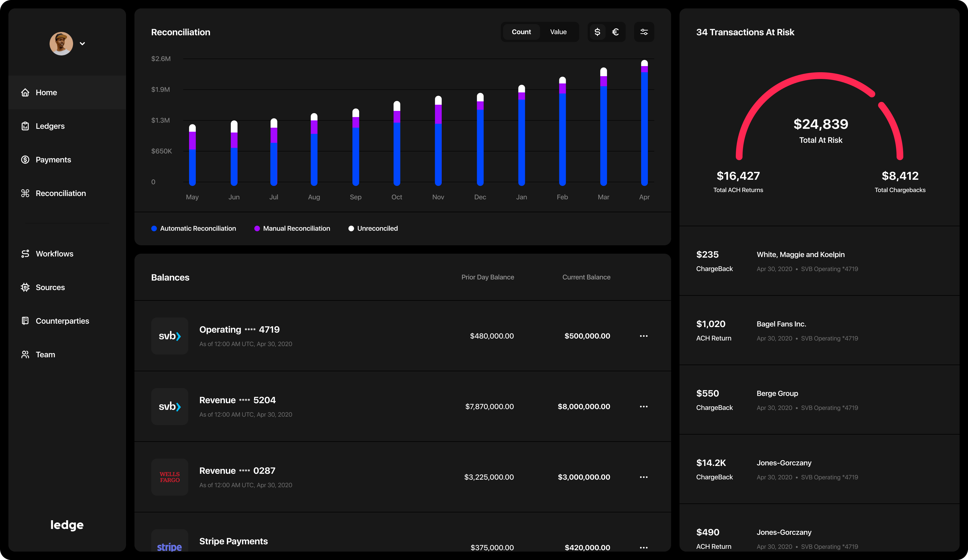The height and width of the screenshot is (560, 968).
Task: Open chart filter settings sliders icon
Action: 644,32
